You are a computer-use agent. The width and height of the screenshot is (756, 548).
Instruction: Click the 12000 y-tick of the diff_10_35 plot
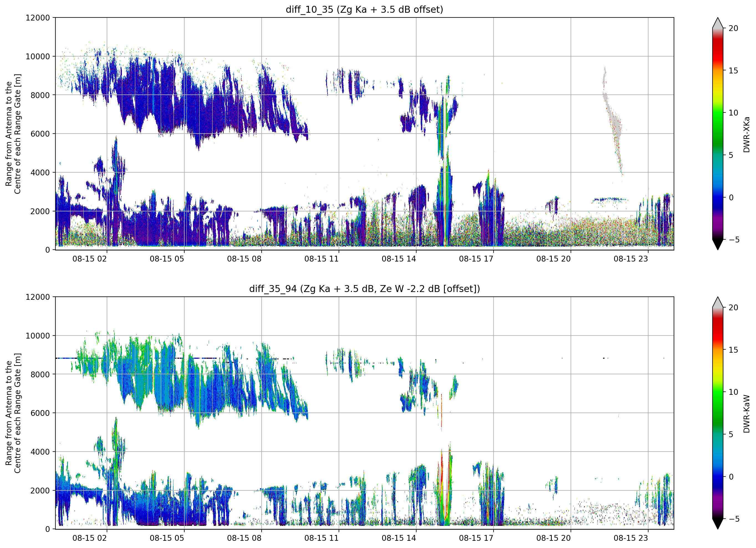(38, 18)
